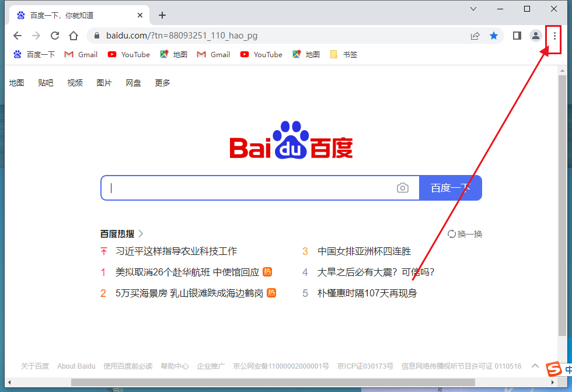Screen dimensions: 572x392
Task: Click the horizontal scrollbar thumb
Action: pyautogui.click(x=273, y=382)
